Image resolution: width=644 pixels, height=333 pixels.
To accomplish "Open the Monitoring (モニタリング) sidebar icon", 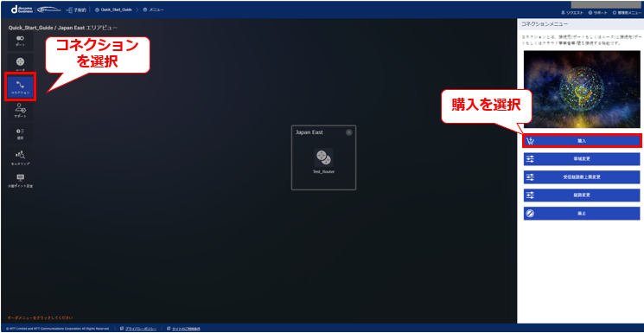I will pos(20,157).
